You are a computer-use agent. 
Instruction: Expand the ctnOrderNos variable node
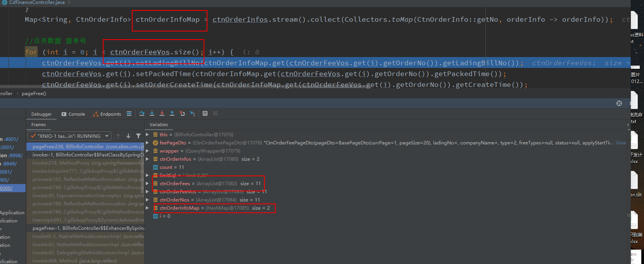click(x=147, y=200)
